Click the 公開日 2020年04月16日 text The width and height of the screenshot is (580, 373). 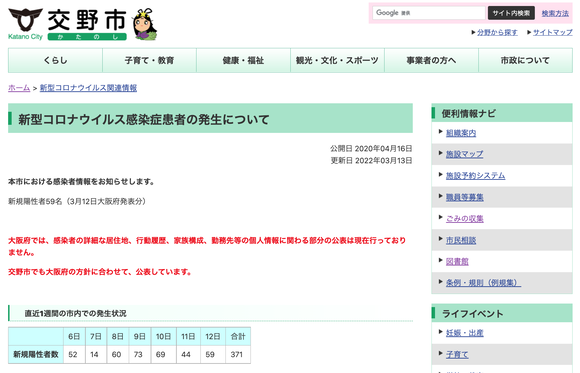point(371,148)
